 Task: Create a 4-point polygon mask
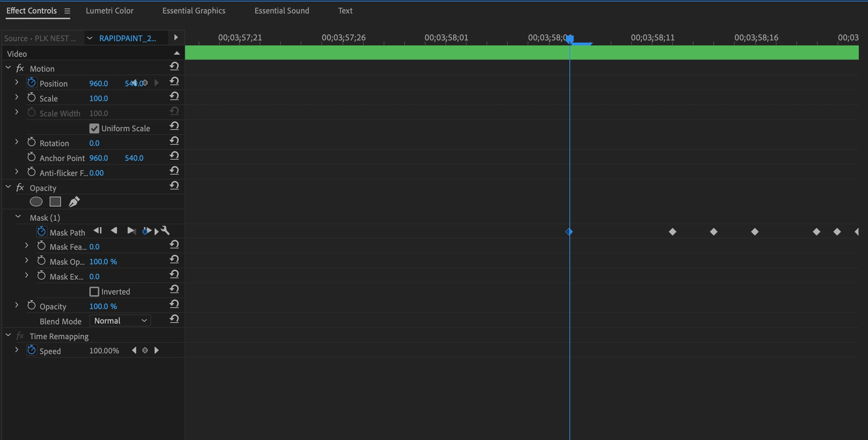pyautogui.click(x=55, y=202)
